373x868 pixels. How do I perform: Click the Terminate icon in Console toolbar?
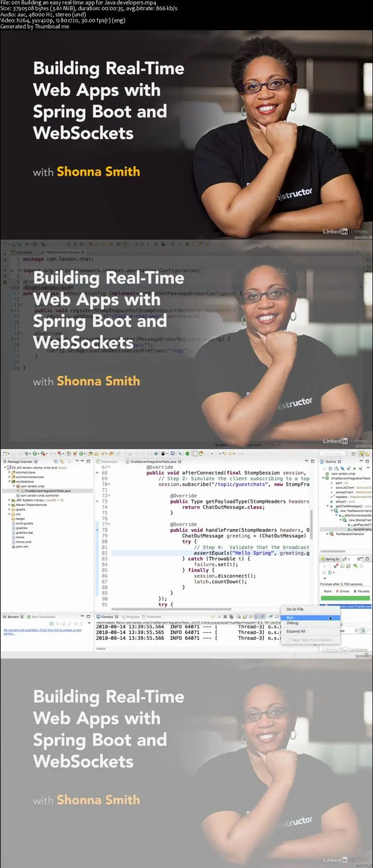219,617
